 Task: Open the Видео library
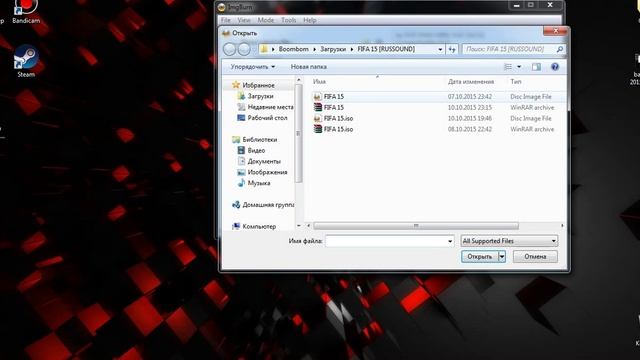point(256,151)
